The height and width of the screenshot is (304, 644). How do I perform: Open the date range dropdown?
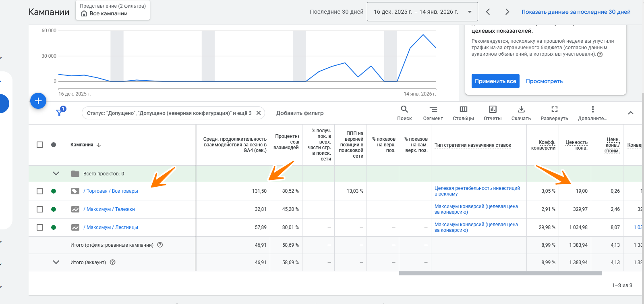pyautogui.click(x=422, y=12)
